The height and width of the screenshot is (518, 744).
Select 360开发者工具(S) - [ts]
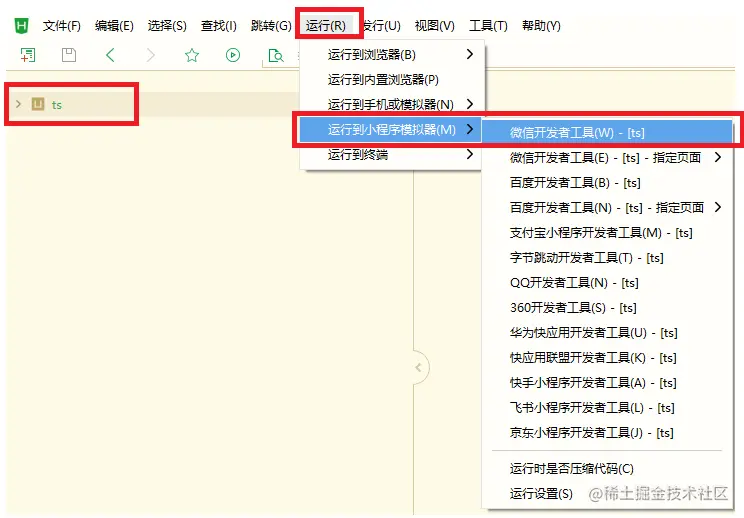tap(607, 307)
